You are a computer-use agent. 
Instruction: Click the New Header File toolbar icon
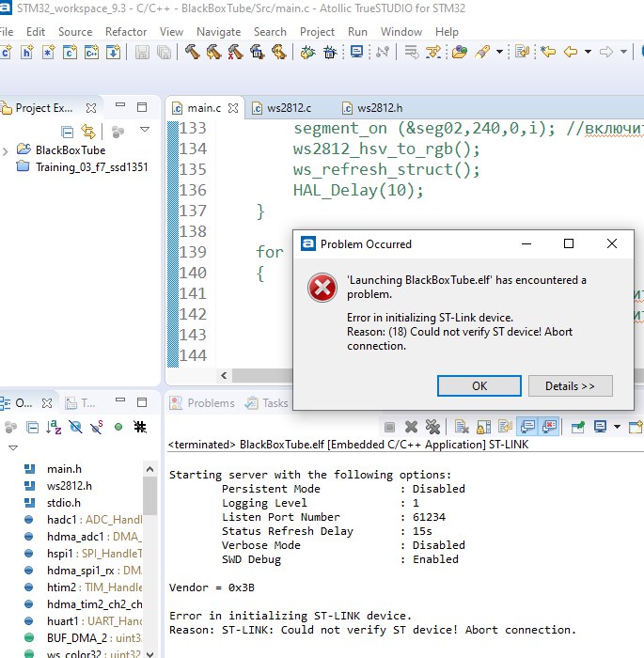27,52
